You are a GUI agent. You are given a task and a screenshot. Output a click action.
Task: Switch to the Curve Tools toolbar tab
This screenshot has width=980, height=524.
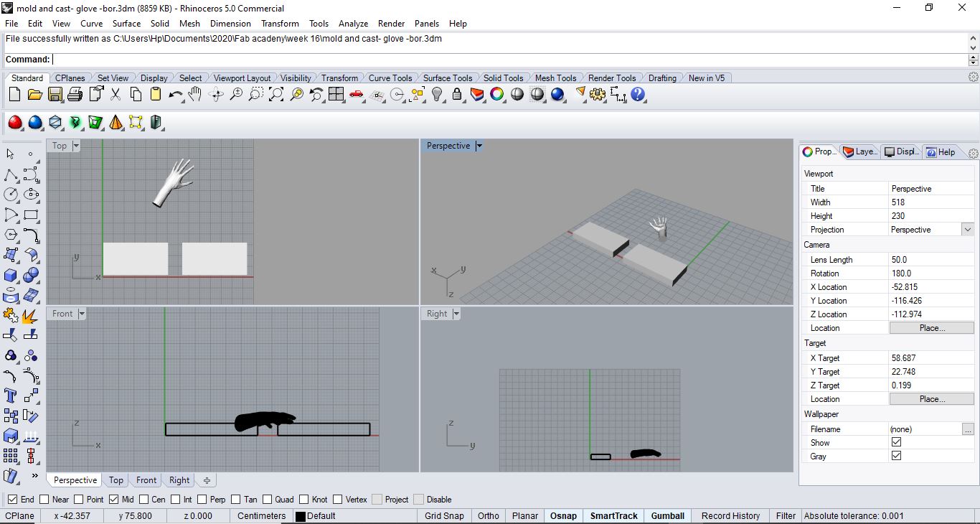(390, 78)
